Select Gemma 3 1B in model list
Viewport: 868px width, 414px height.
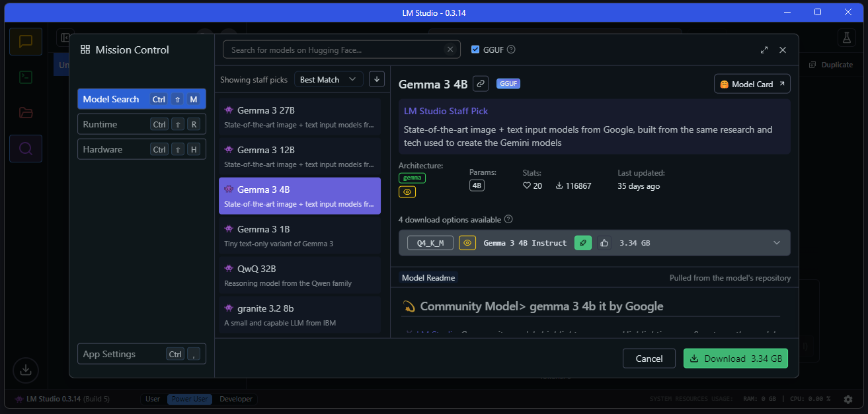299,236
